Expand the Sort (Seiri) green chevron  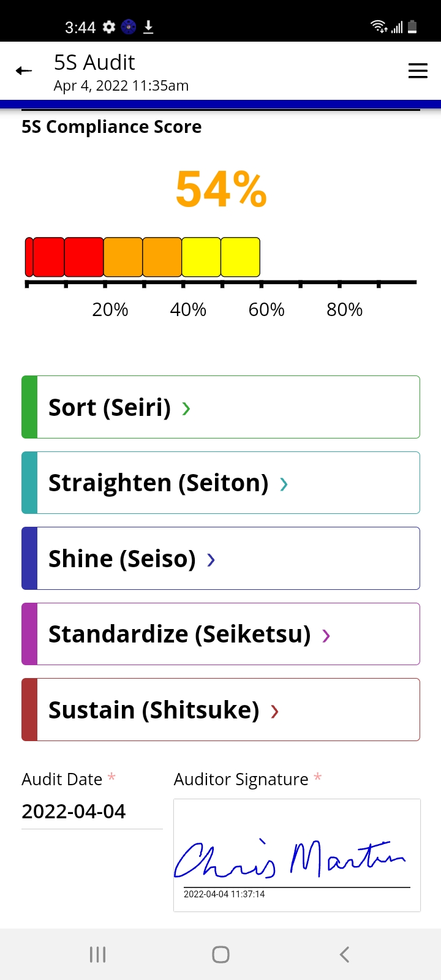coord(186,409)
